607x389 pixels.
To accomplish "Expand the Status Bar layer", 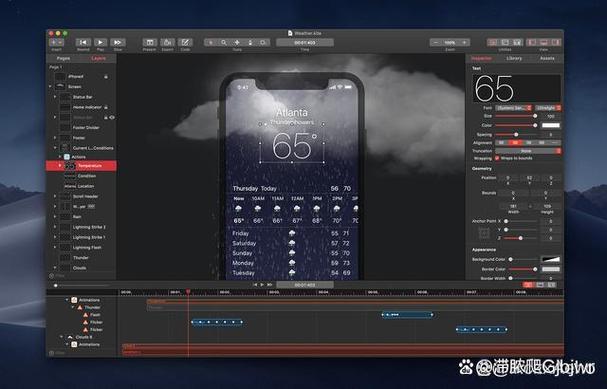I will click(55, 97).
